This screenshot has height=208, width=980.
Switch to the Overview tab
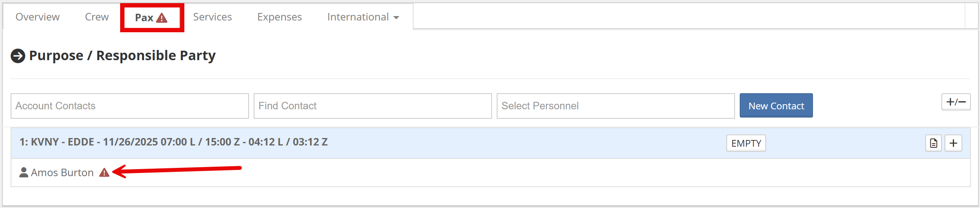37,17
